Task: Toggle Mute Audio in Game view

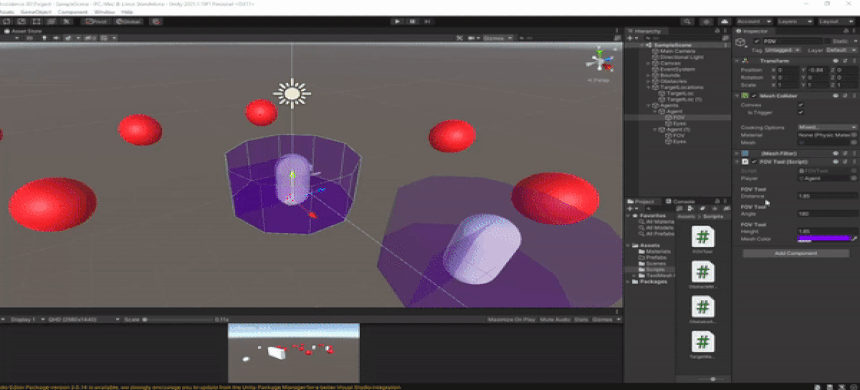Action: click(555, 319)
